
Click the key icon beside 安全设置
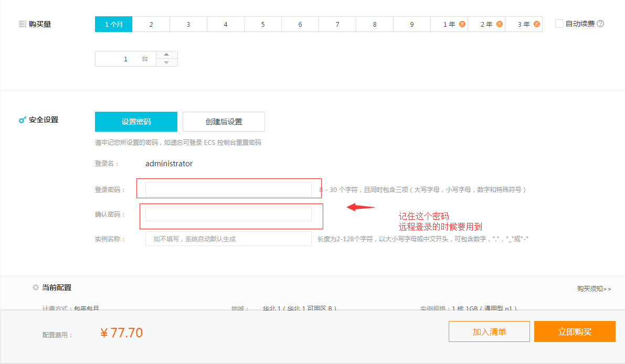click(22, 120)
